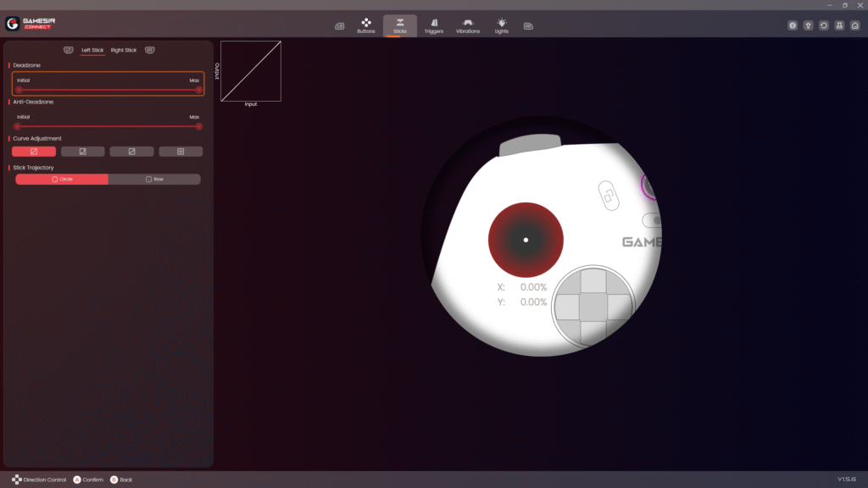The image size is (868, 488).
Task: Click the D-pad on the controller image
Action: pyautogui.click(x=593, y=306)
